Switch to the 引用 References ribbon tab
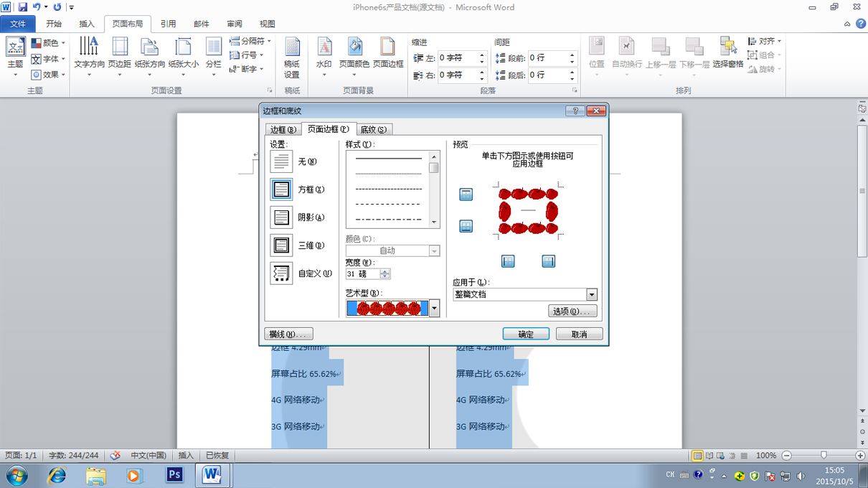This screenshot has width=868, height=488. 168,24
